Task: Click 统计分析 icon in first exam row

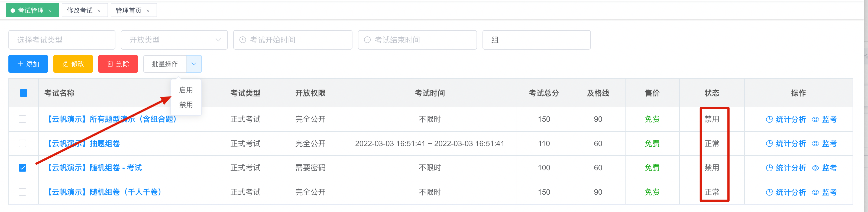Action: (769, 119)
